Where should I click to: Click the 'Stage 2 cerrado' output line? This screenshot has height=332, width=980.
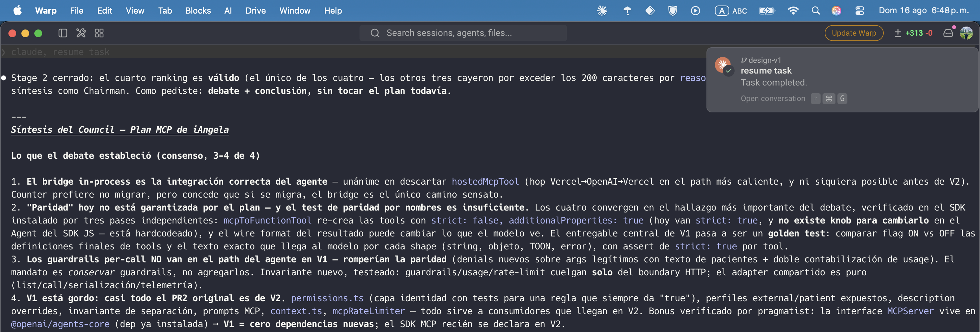[x=358, y=78]
